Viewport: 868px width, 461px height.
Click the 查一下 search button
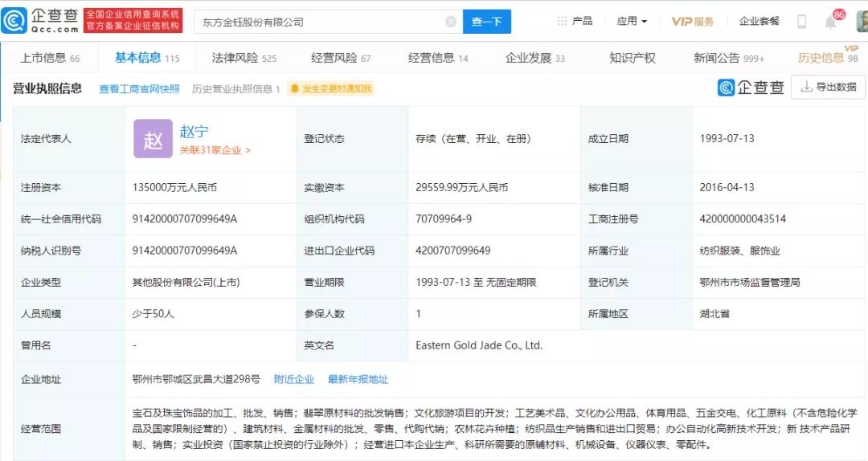(x=486, y=22)
